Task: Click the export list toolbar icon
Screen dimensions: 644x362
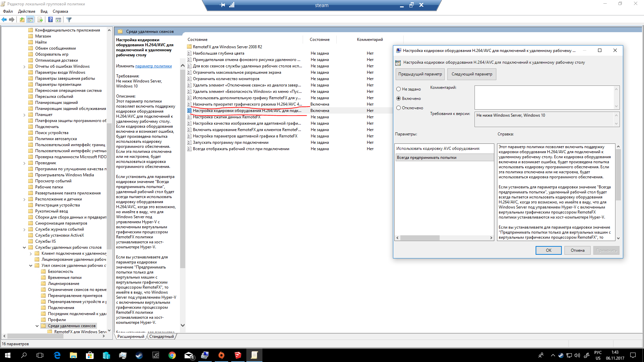Action: pyautogui.click(x=40, y=19)
